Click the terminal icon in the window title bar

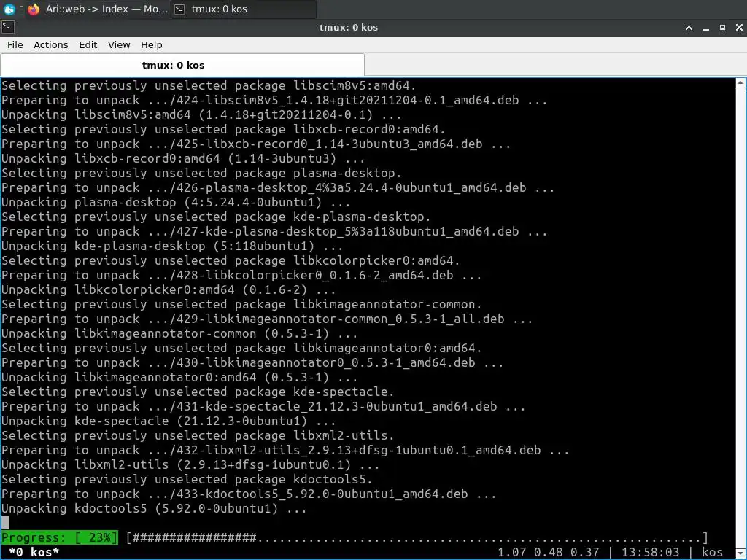(7, 27)
